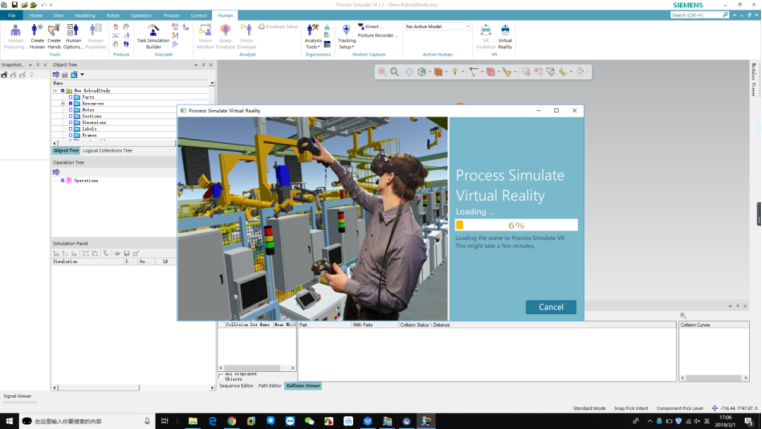Click the zoom magnifier in viewer toolbar
The image size is (762, 429).
coord(395,72)
